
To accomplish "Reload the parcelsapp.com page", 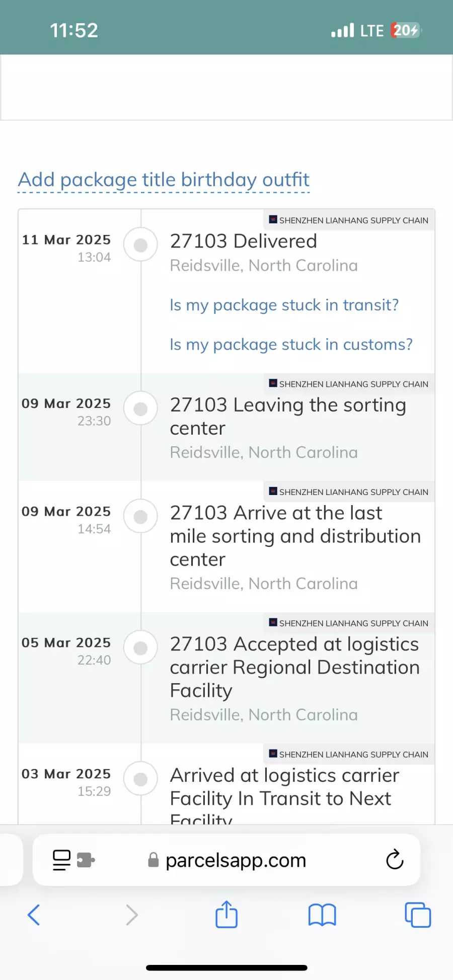I will pos(395,860).
